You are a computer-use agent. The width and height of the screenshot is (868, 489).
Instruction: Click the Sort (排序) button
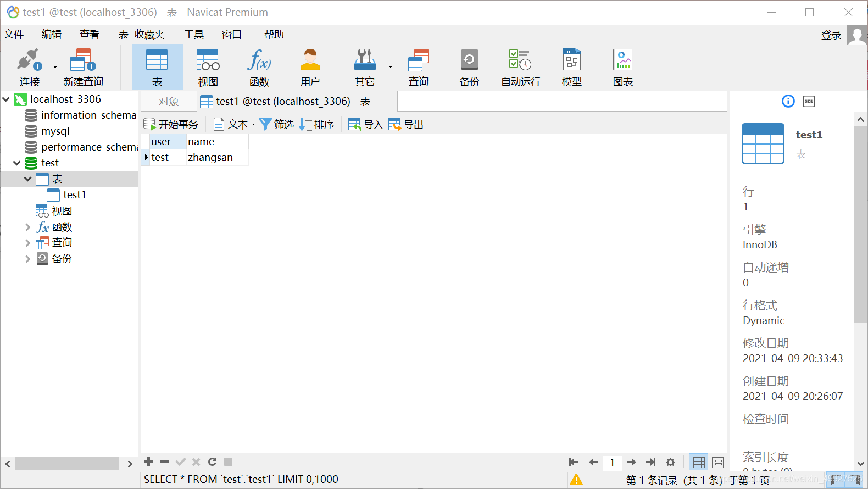317,125
